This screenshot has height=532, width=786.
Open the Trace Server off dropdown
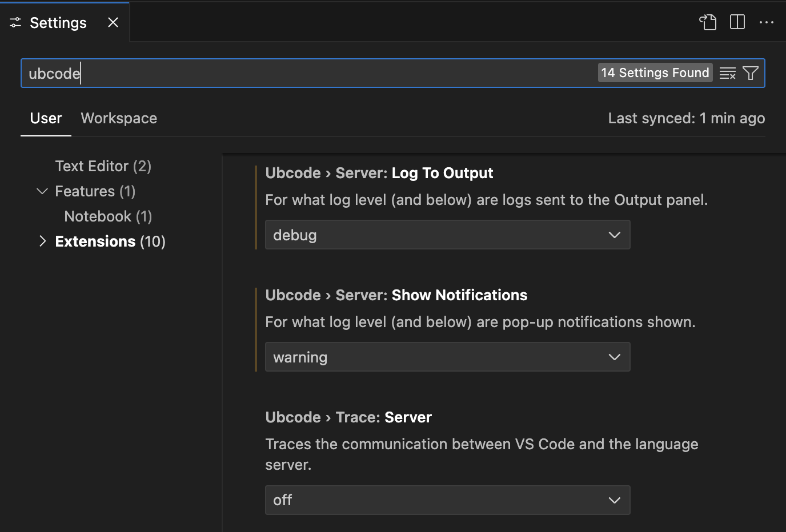pos(447,500)
